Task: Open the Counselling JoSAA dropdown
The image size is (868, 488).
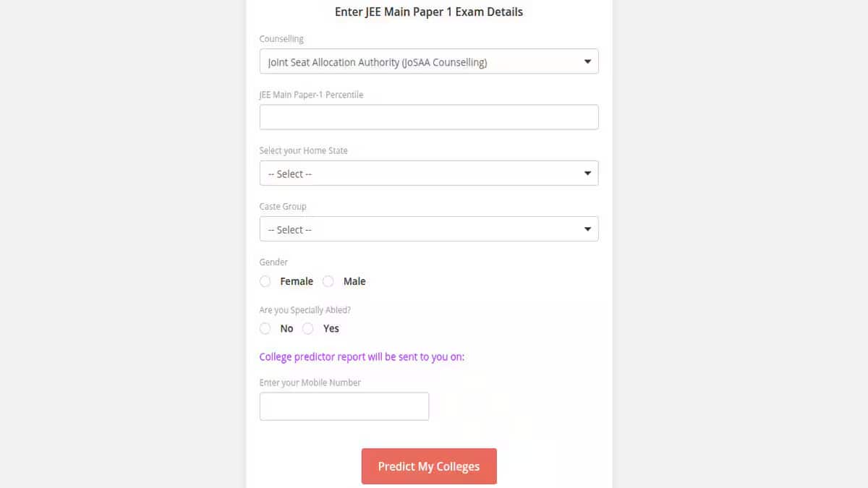Action: tap(420, 62)
